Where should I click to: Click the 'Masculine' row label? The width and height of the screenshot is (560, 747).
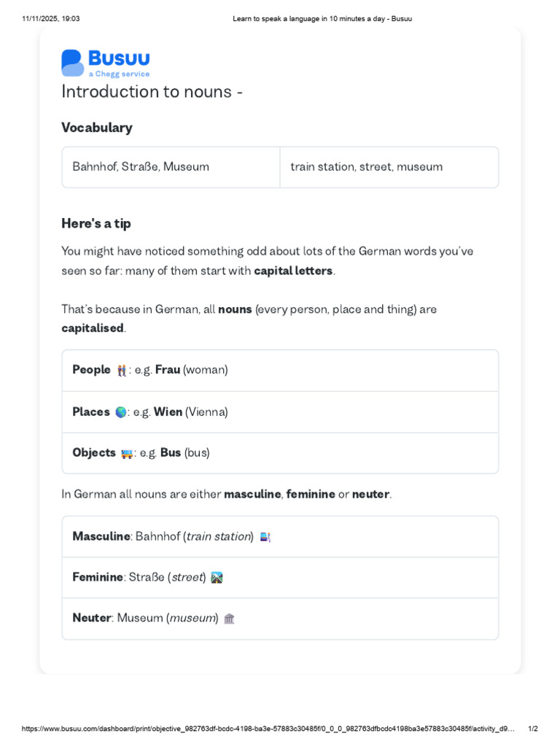101,536
